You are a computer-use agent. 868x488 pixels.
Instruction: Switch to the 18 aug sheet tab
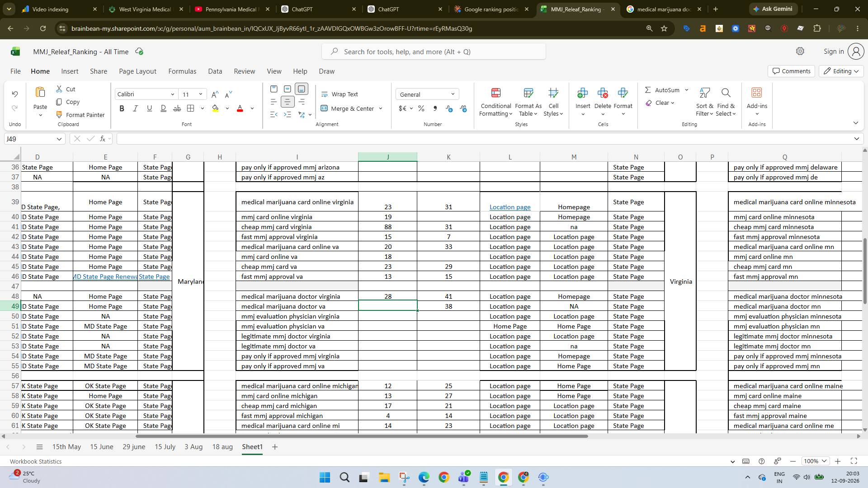tap(222, 447)
